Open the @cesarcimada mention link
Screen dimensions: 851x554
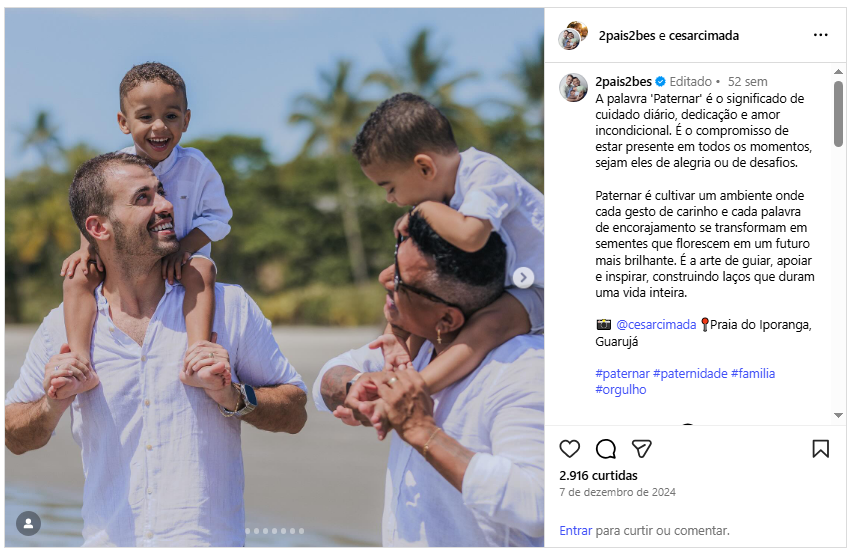[656, 324]
